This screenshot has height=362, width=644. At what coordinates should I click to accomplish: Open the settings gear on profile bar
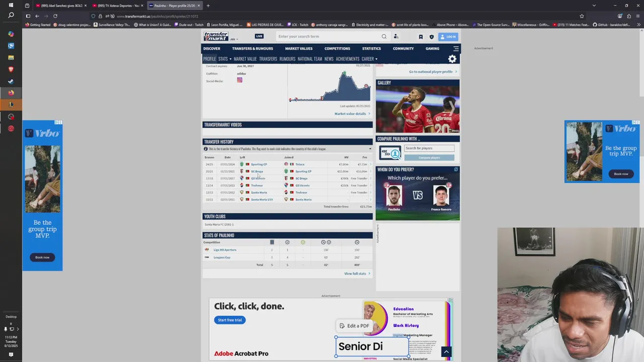click(x=452, y=59)
